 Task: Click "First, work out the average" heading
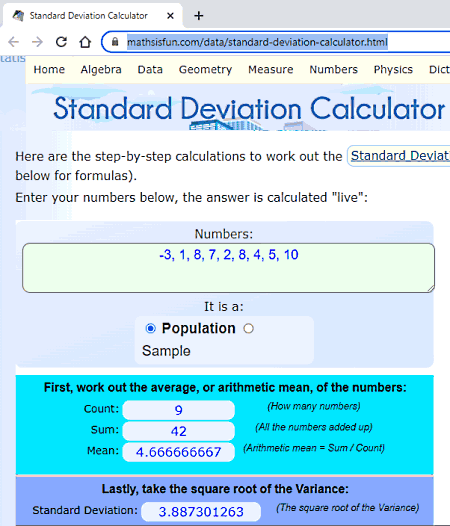[225, 387]
